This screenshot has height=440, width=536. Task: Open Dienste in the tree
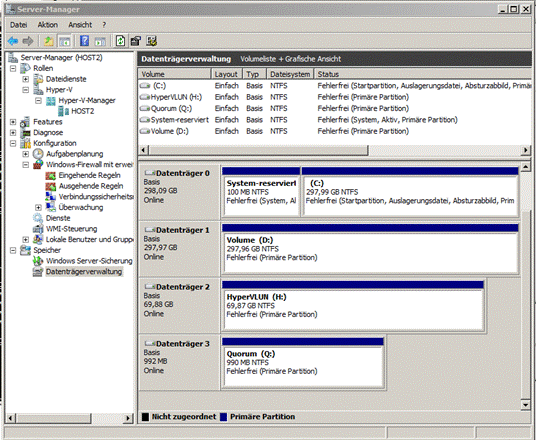point(58,218)
